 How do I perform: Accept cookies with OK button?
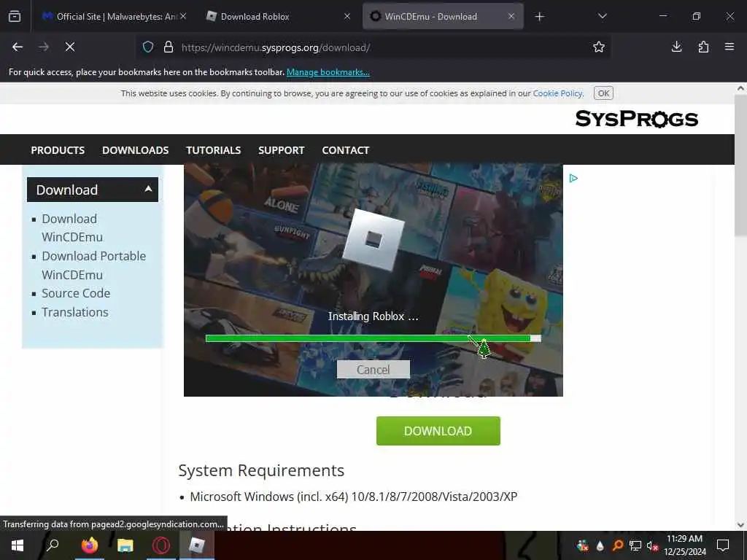point(603,93)
